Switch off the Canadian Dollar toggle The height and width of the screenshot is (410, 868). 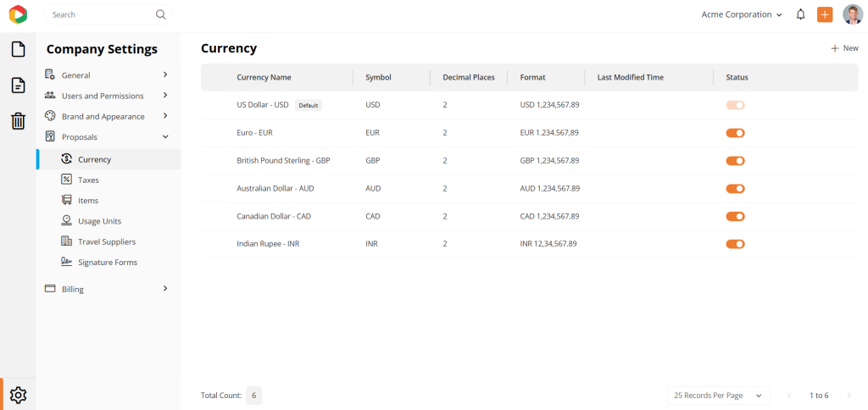[x=735, y=216]
